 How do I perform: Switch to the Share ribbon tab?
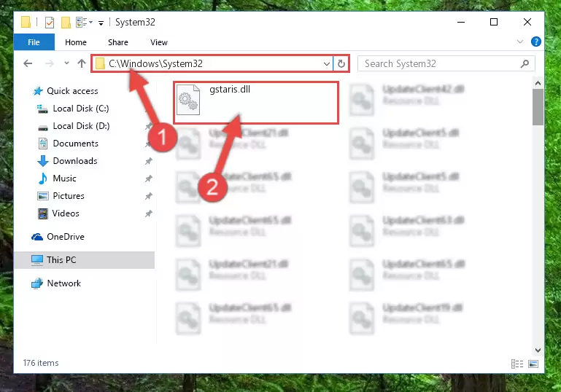[x=118, y=42]
